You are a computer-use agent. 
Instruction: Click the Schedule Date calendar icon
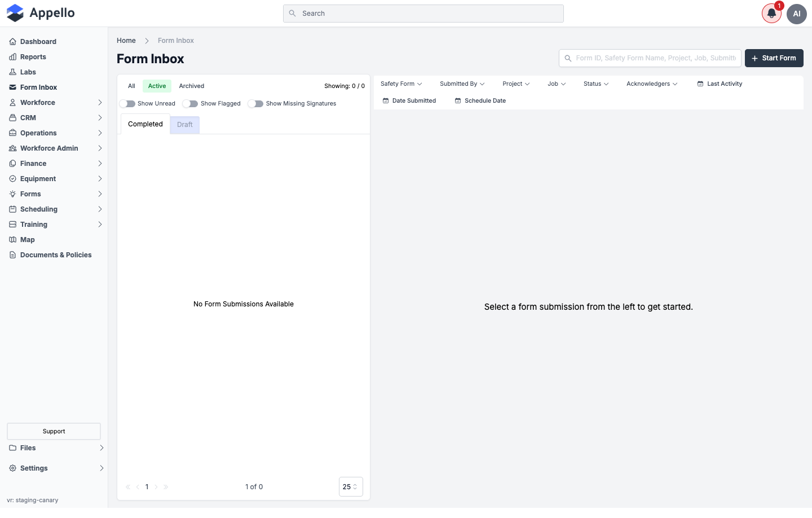pyautogui.click(x=458, y=101)
